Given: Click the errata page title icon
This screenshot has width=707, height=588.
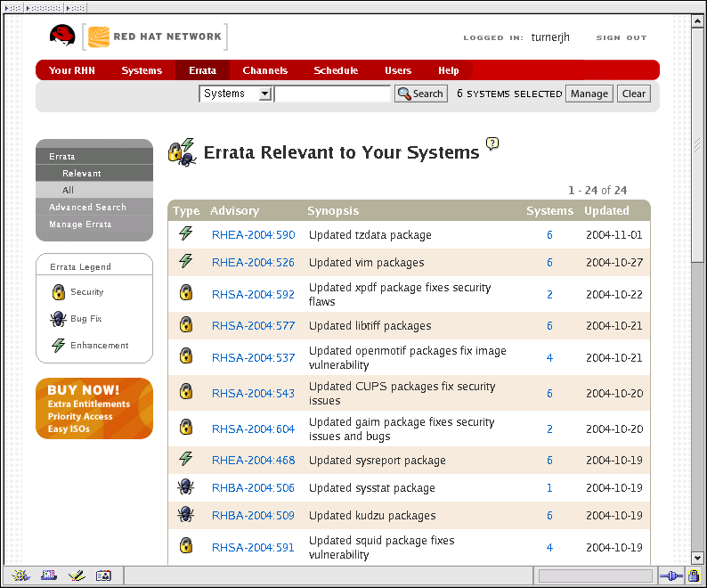Looking at the screenshot, I should coord(182,152).
